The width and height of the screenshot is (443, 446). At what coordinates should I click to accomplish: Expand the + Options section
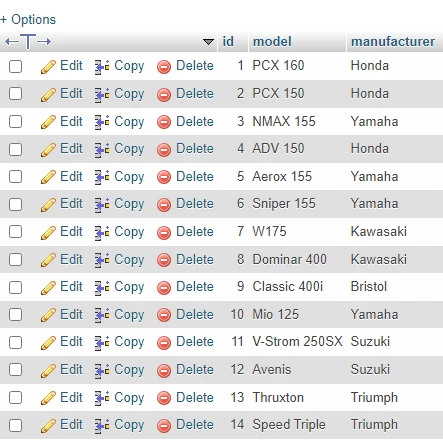[28, 19]
